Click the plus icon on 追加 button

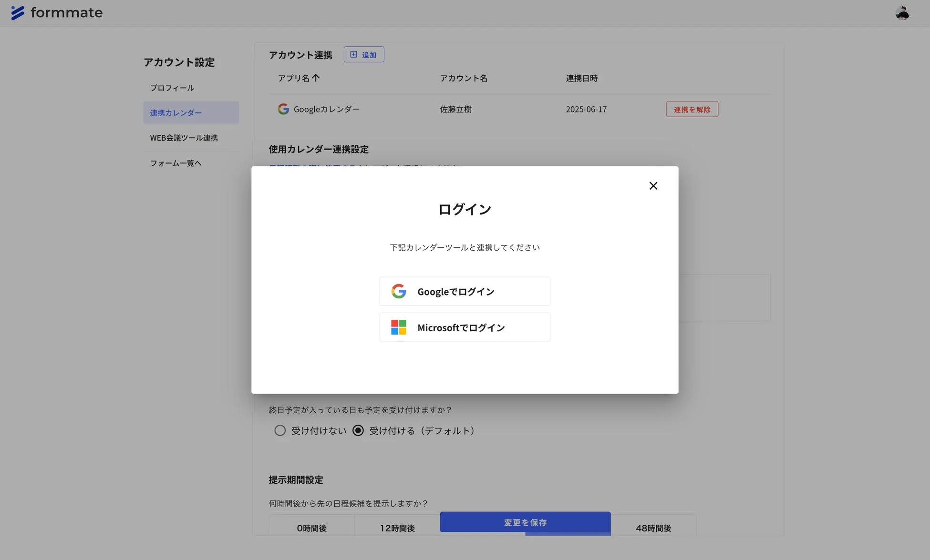(353, 54)
